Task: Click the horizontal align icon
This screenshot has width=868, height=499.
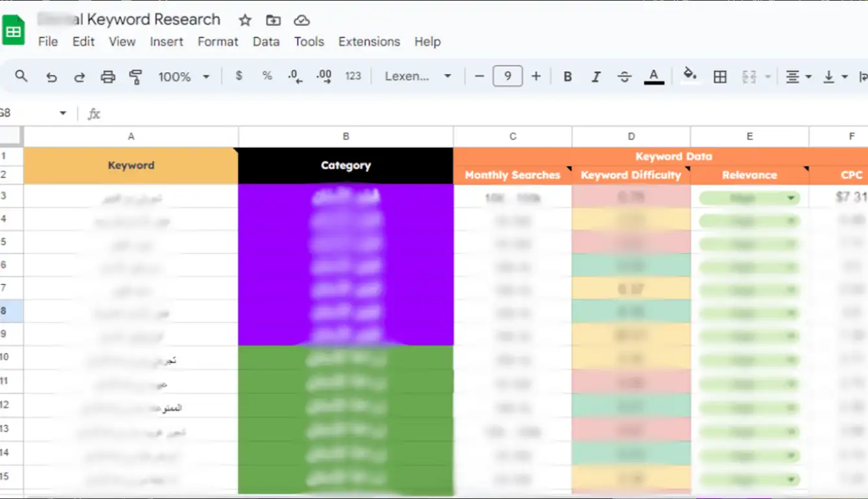Action: click(x=792, y=77)
